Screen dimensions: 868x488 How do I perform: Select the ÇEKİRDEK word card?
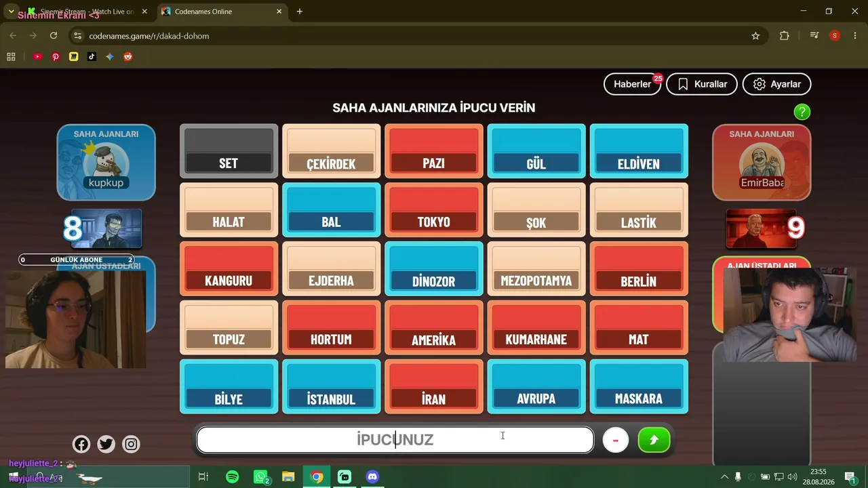point(332,151)
